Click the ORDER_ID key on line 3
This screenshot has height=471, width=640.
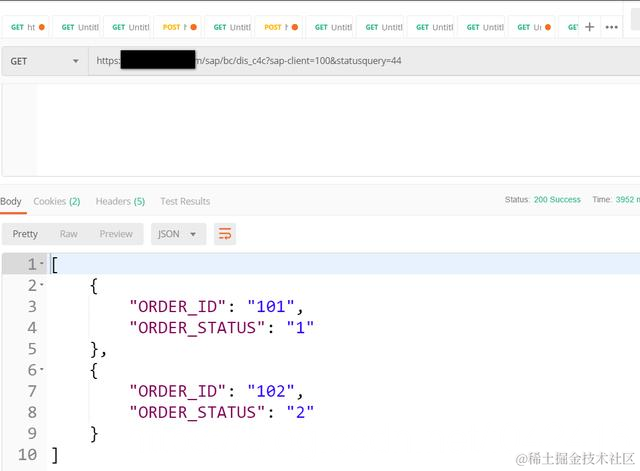[178, 307]
